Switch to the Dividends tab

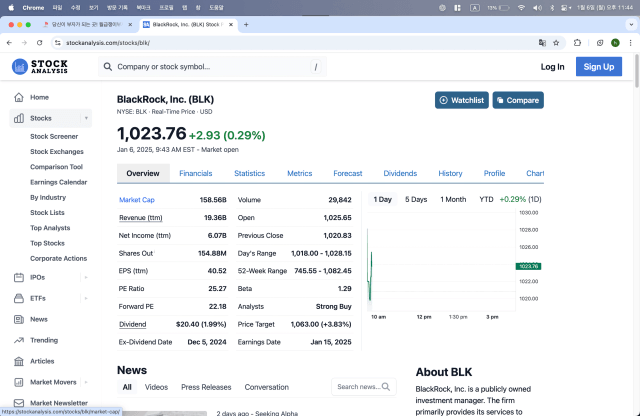tap(400, 174)
